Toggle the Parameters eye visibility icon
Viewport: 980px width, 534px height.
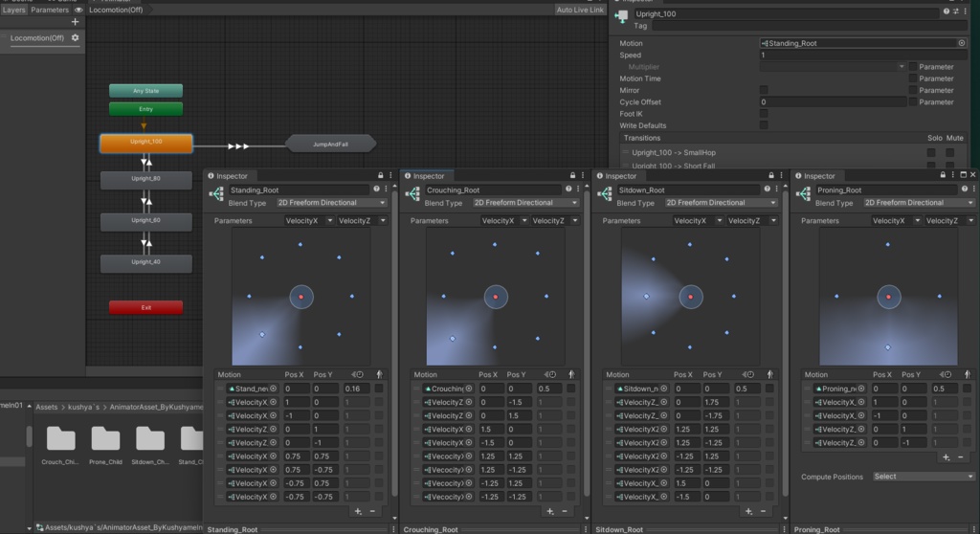click(x=78, y=10)
